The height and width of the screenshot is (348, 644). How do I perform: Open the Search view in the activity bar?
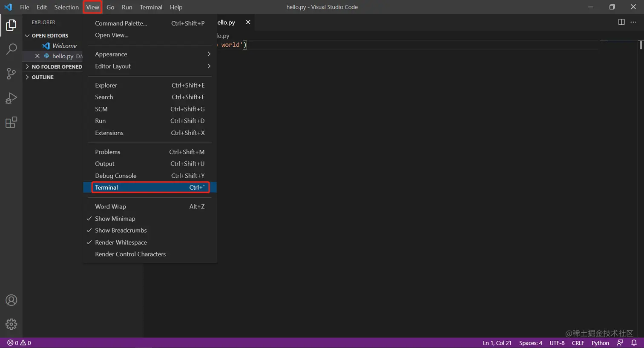11,49
